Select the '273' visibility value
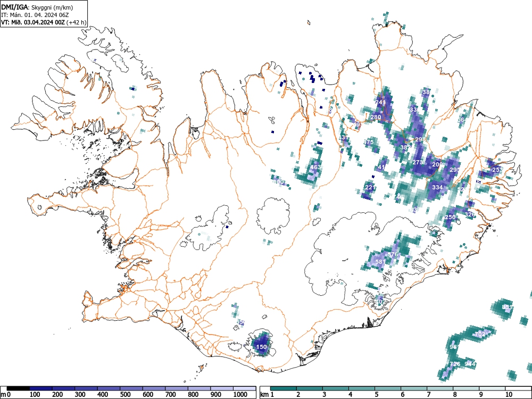 (418, 162)
